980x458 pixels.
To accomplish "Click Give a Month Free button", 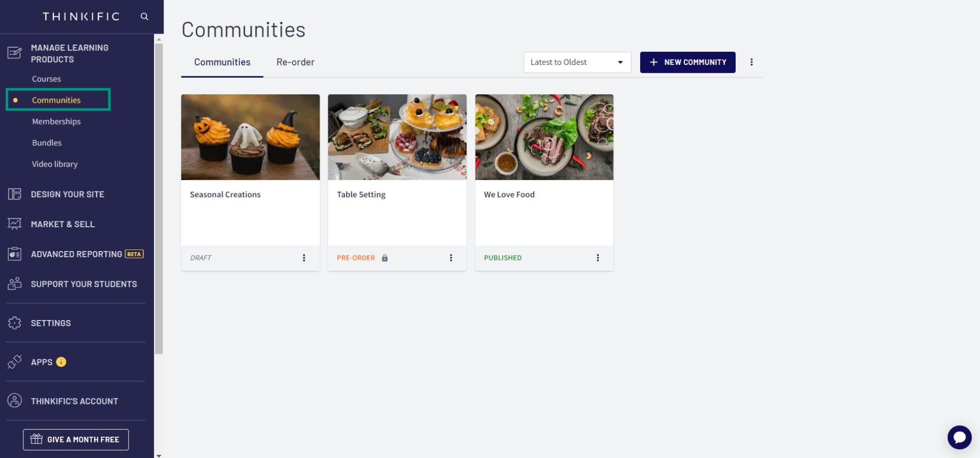I will click(x=76, y=439).
